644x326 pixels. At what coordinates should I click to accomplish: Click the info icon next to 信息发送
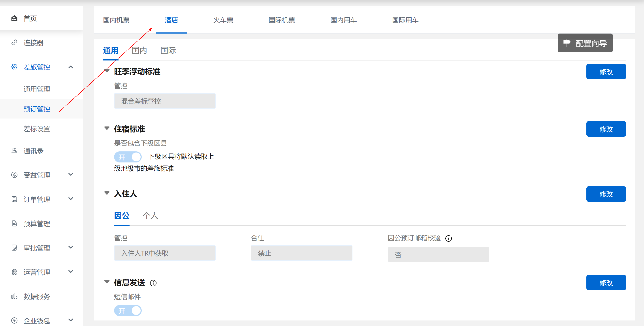tap(153, 283)
